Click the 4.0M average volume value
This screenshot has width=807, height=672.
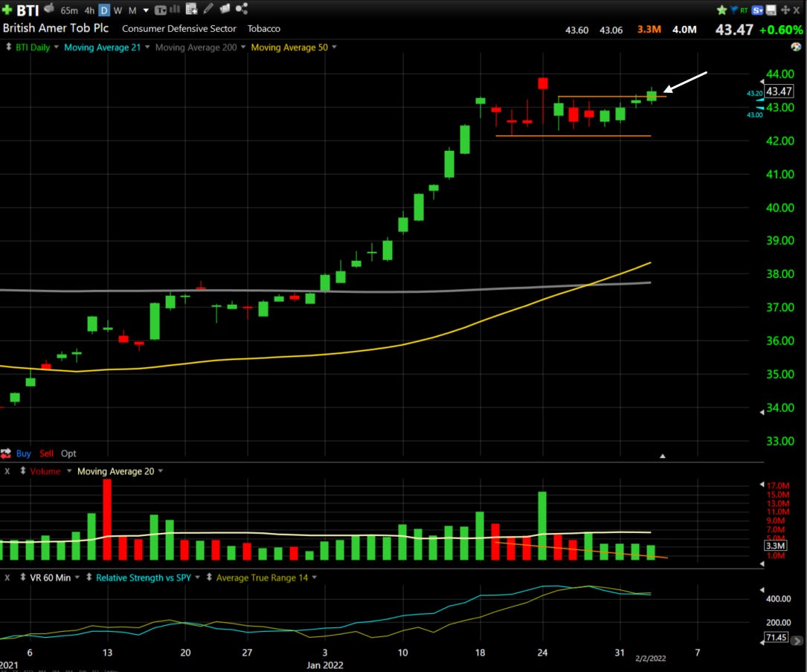[684, 30]
